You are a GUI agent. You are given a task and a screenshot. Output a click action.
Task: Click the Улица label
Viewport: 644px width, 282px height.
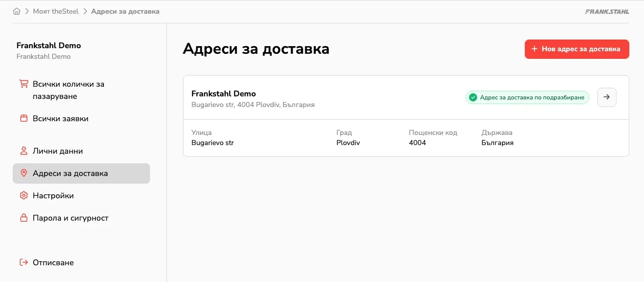tap(201, 133)
